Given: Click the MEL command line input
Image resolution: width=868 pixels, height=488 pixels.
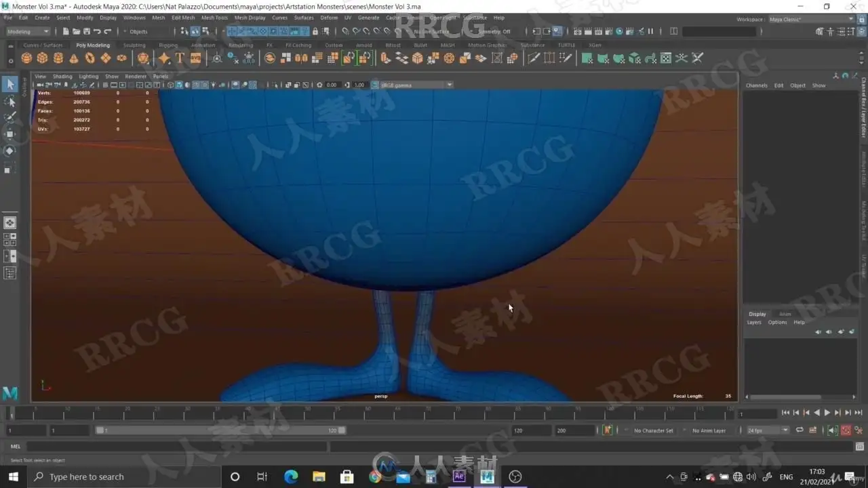Looking at the screenshot, I should click(x=178, y=447).
